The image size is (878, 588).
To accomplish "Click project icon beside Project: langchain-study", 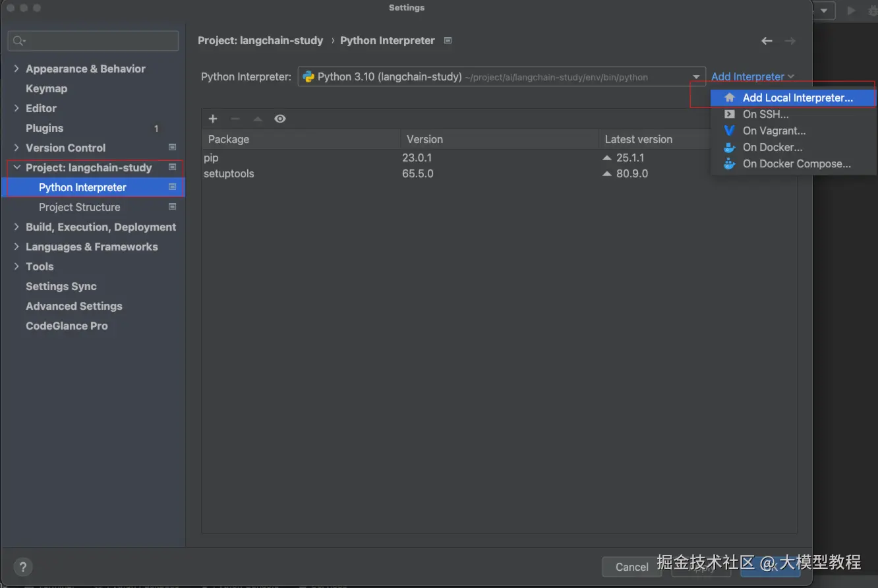I will (173, 167).
